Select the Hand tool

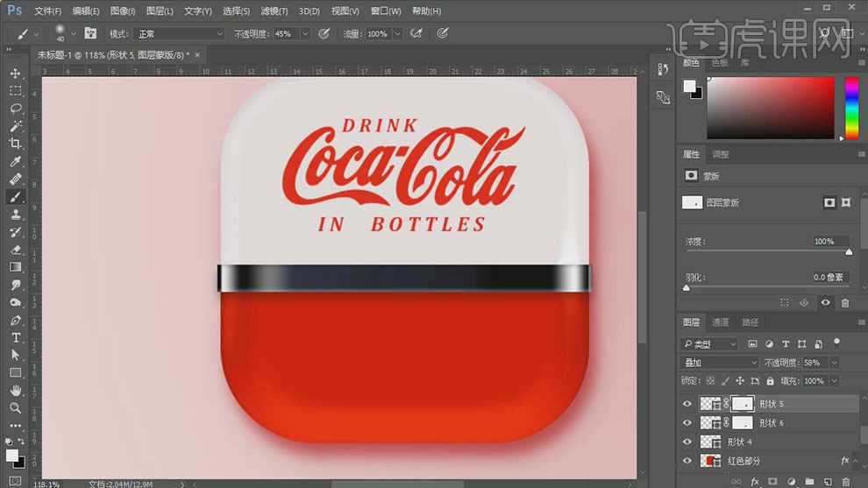[16, 391]
